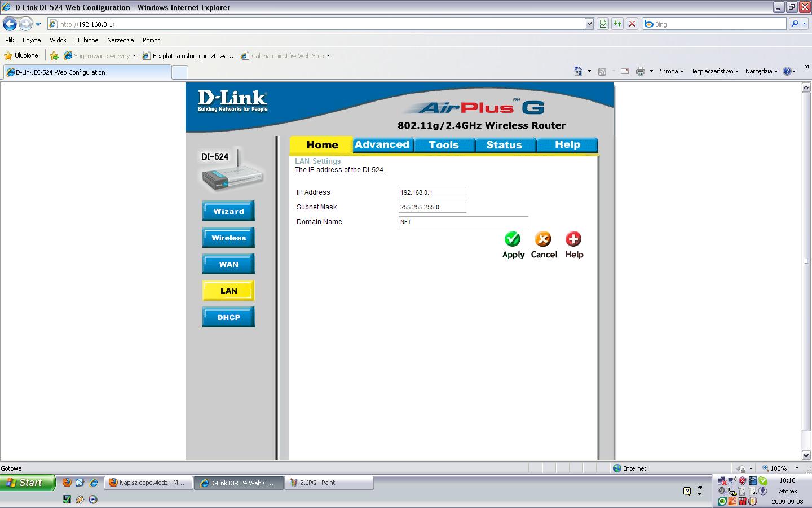The width and height of the screenshot is (812, 508).
Task: Open the Wizard setup page
Action: click(x=228, y=211)
